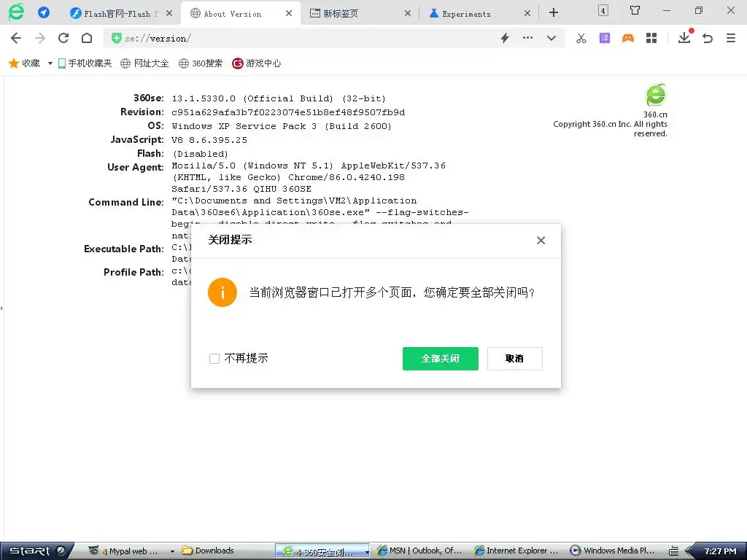Image resolution: width=747 pixels, height=560 pixels.
Task: Close the Flash官网 tab
Action: click(169, 13)
